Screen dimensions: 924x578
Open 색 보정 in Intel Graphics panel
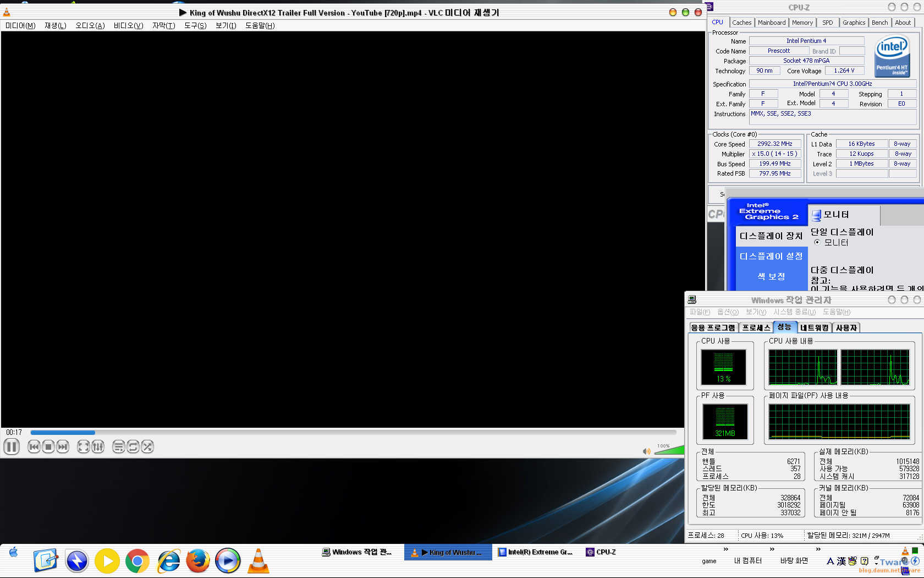(771, 276)
